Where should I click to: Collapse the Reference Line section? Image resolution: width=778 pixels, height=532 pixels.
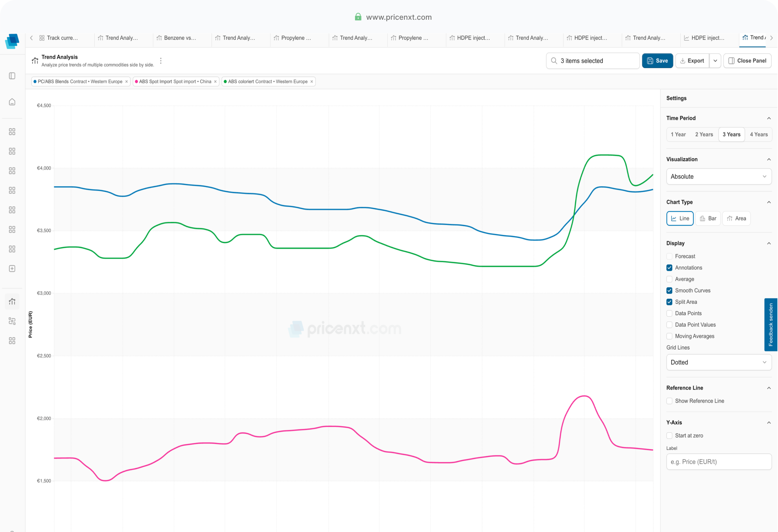769,388
